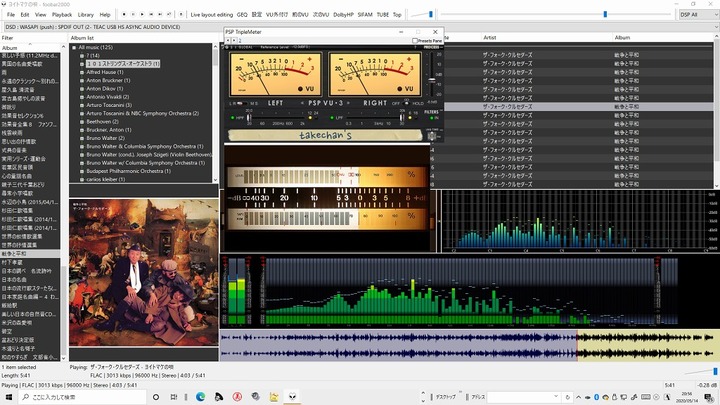
Task: Open Task View on the taskbar
Action: click(174, 397)
